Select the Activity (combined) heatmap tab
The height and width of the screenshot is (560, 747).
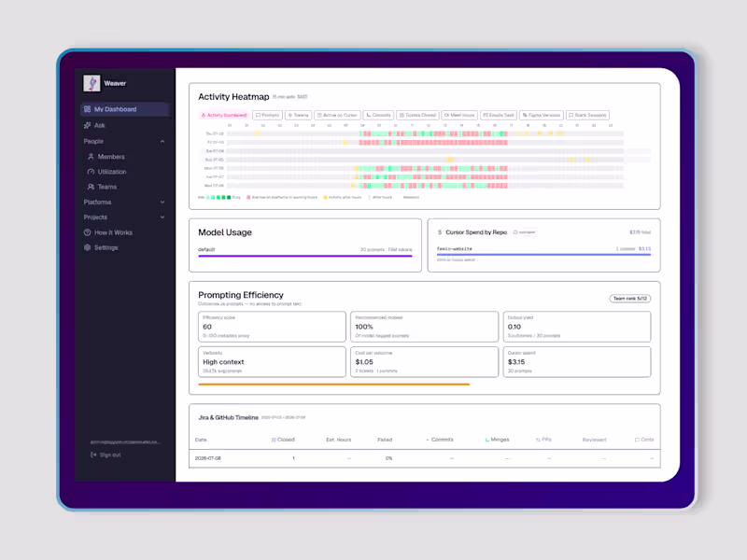pyautogui.click(x=224, y=115)
